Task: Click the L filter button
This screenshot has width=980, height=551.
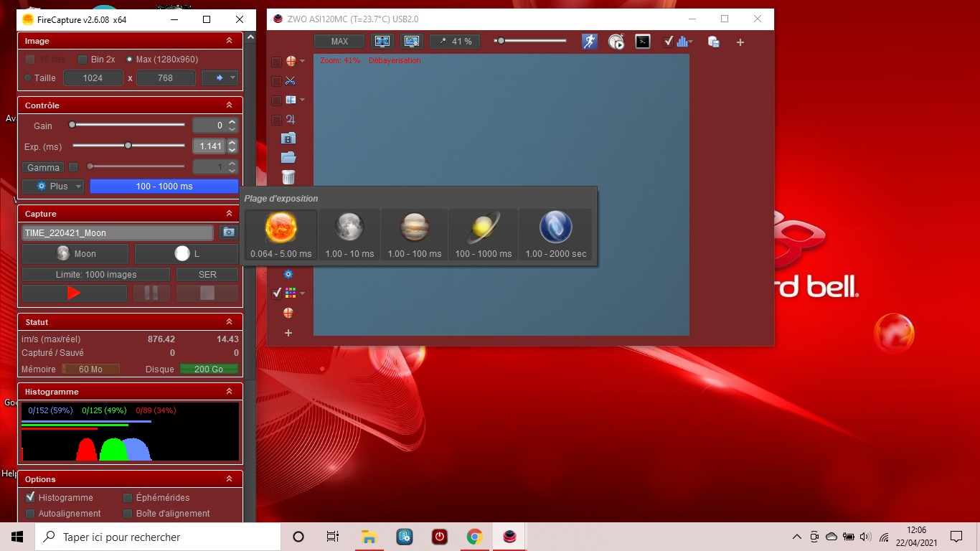Action: [187, 254]
